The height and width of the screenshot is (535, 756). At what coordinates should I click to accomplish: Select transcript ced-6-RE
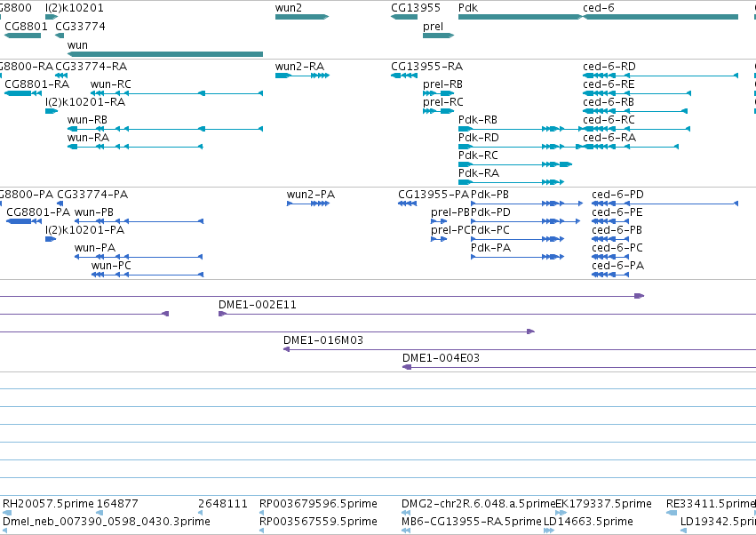click(609, 84)
